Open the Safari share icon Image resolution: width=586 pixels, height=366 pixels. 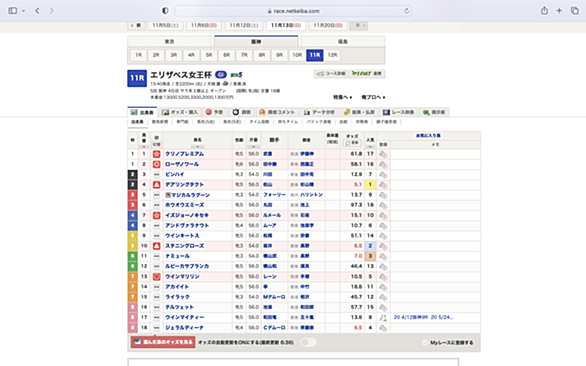(x=544, y=10)
